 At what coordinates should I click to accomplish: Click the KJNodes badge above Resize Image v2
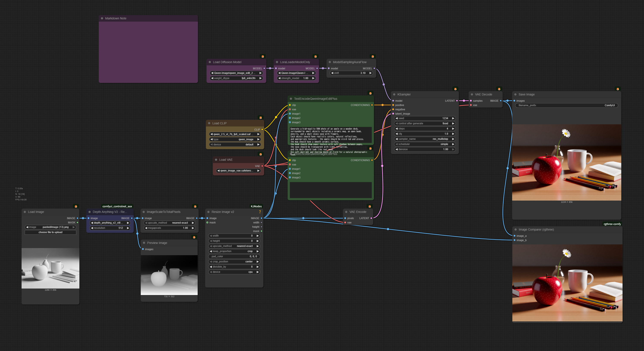tap(256, 206)
